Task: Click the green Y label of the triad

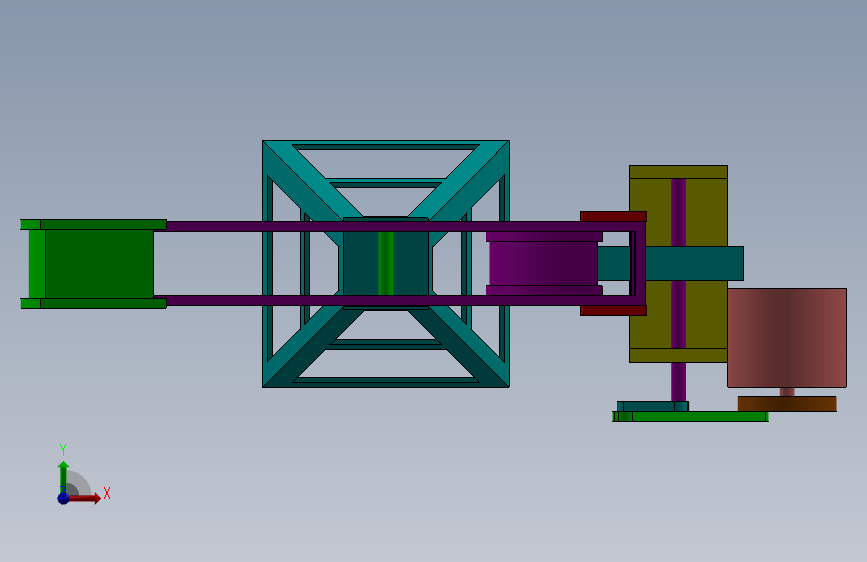Action: (63, 450)
